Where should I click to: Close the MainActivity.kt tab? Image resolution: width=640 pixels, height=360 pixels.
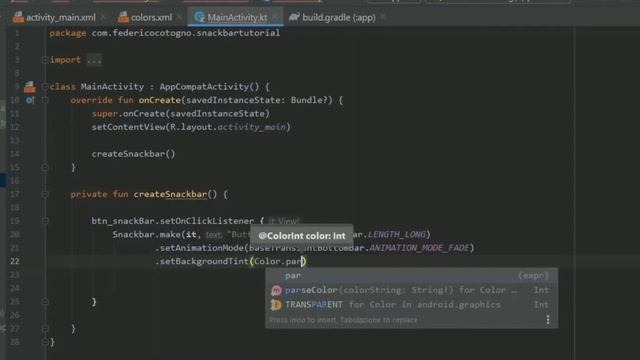[x=276, y=18]
